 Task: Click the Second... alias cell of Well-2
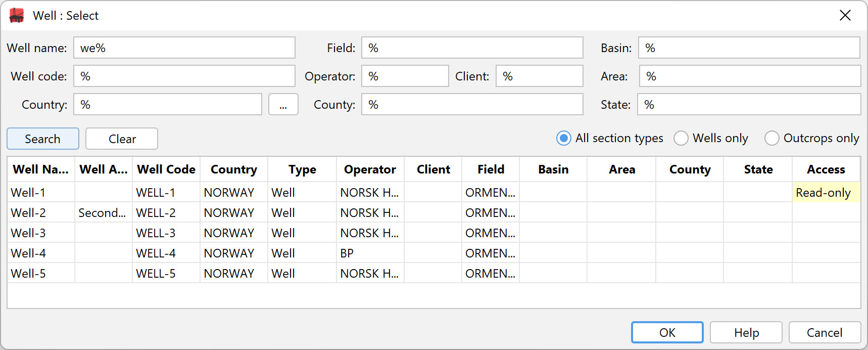coord(104,212)
